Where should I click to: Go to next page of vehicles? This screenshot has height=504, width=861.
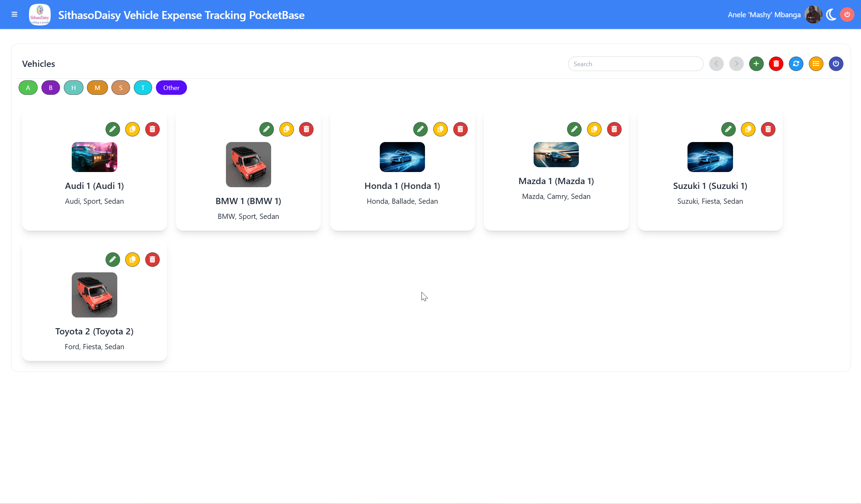[x=736, y=64]
